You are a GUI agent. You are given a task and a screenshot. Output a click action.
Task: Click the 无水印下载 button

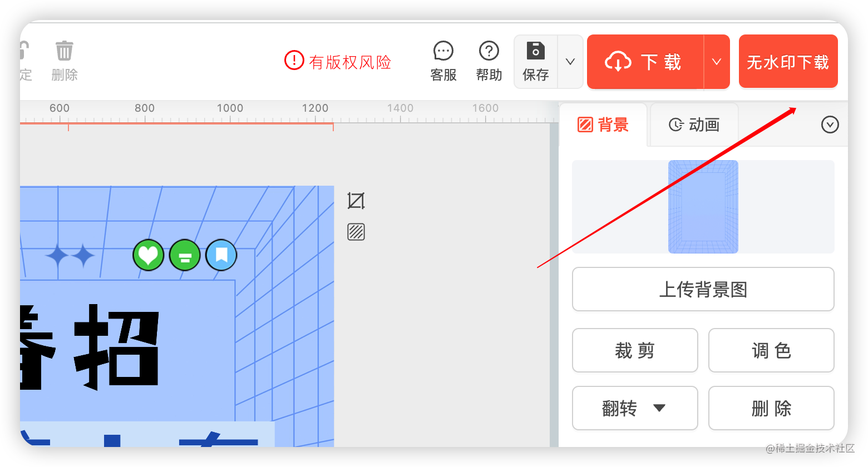click(788, 62)
